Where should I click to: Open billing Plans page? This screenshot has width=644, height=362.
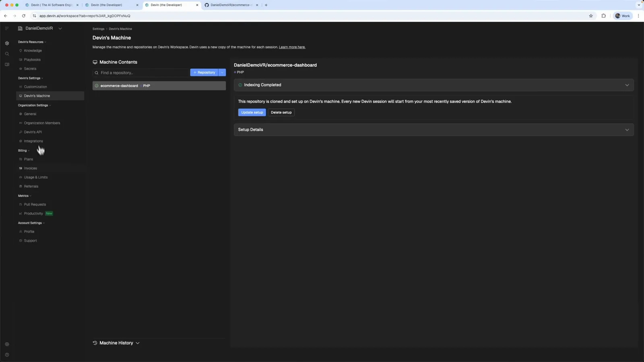50,159
